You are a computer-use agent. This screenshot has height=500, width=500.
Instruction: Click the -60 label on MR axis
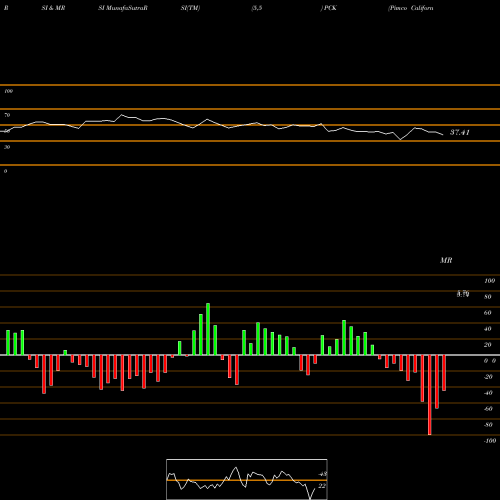488,409
